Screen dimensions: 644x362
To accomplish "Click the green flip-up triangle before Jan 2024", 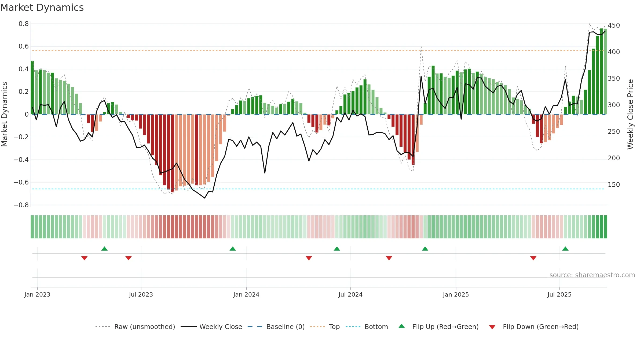I will [x=233, y=249].
